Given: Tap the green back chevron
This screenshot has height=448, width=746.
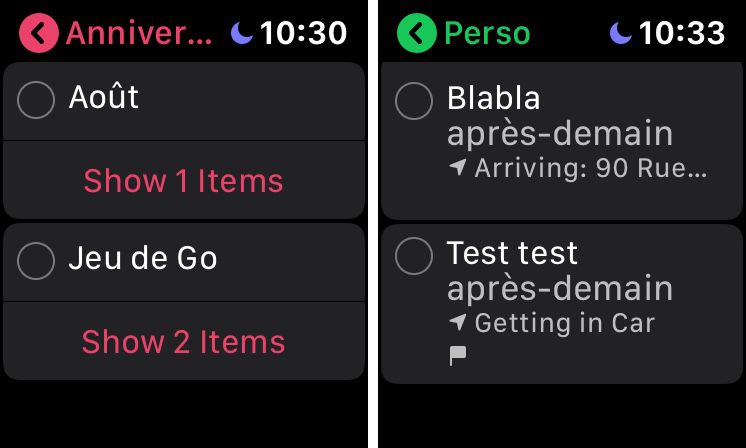Looking at the screenshot, I should [417, 33].
